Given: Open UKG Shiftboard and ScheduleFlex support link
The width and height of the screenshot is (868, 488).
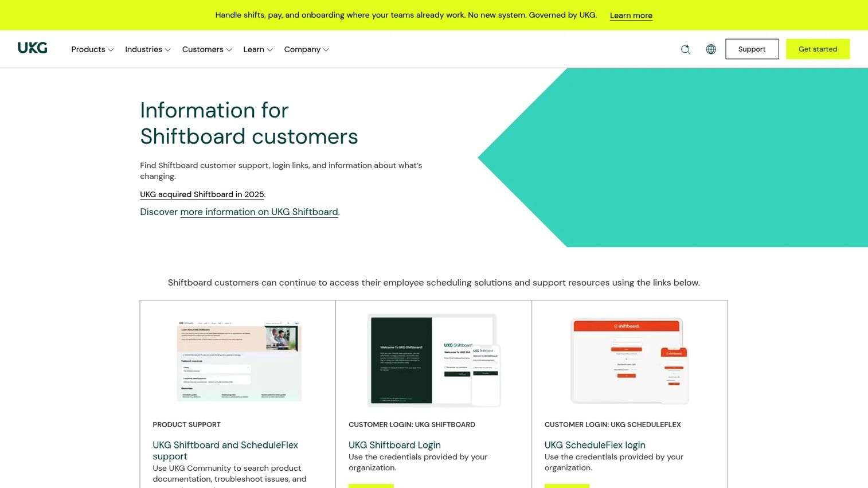Looking at the screenshot, I should tap(225, 451).
